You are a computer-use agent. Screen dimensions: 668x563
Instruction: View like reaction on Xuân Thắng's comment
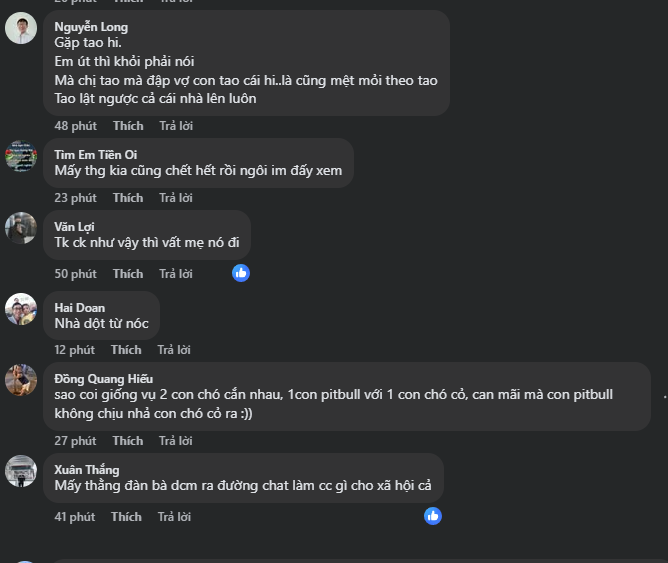coord(433,516)
